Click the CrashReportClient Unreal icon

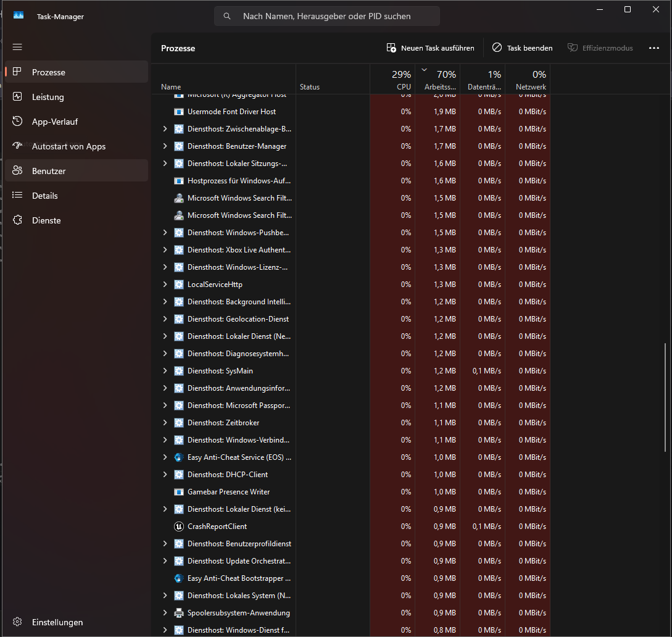coord(179,527)
